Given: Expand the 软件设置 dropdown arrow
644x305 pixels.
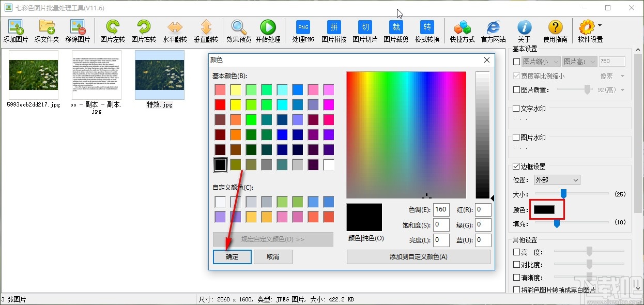Looking at the screenshot, I should tap(600, 25).
